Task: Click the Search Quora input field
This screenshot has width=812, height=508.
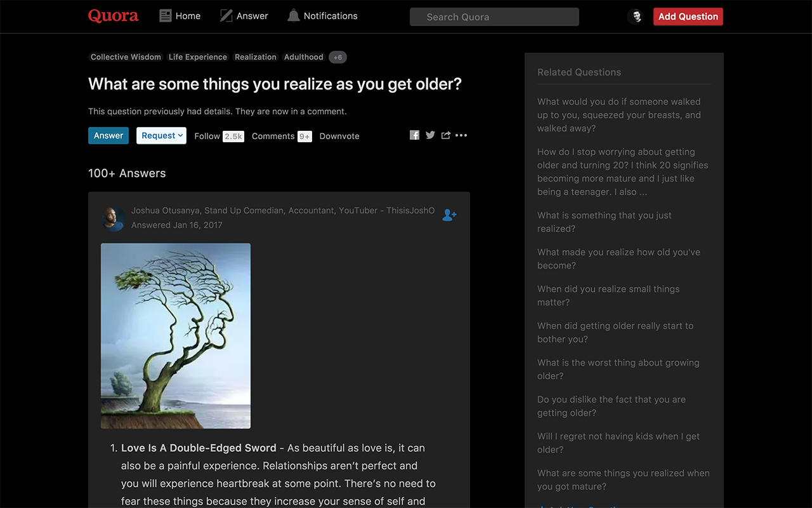Action: tap(494, 17)
